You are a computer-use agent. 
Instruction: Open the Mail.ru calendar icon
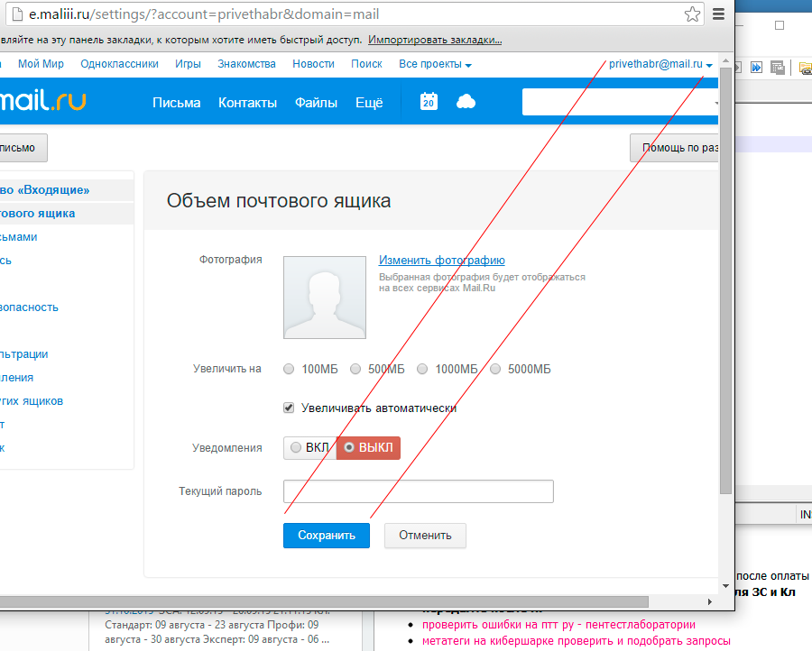coord(429,101)
